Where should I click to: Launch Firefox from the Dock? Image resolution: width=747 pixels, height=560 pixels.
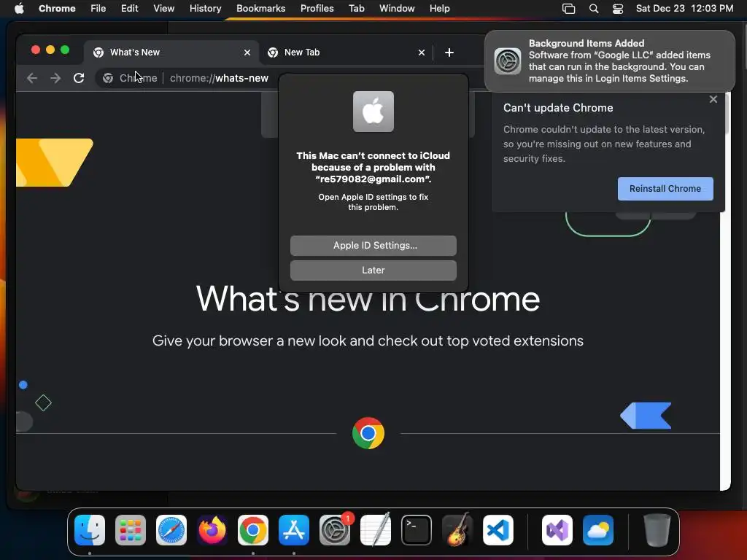[212, 530]
